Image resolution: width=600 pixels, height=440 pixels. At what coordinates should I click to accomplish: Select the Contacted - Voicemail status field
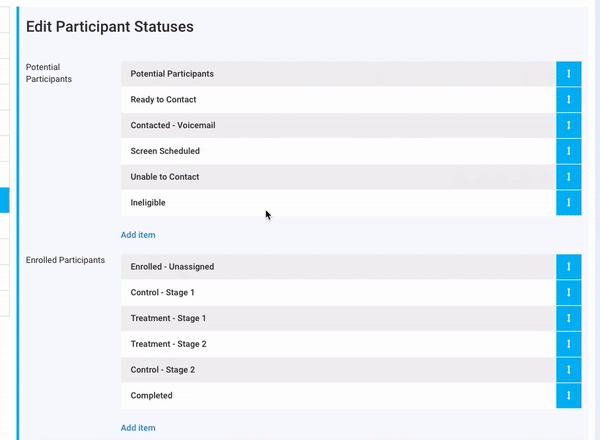(x=338, y=126)
